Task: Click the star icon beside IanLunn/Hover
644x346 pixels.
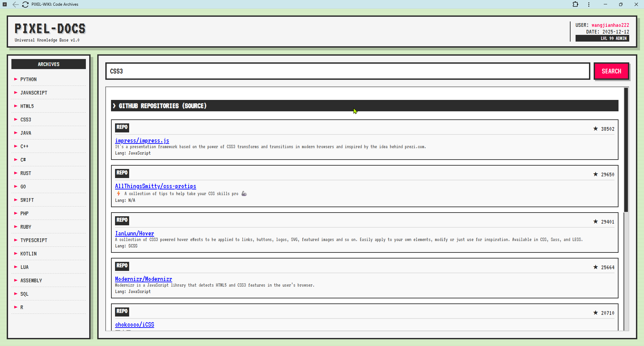Action: (596, 221)
